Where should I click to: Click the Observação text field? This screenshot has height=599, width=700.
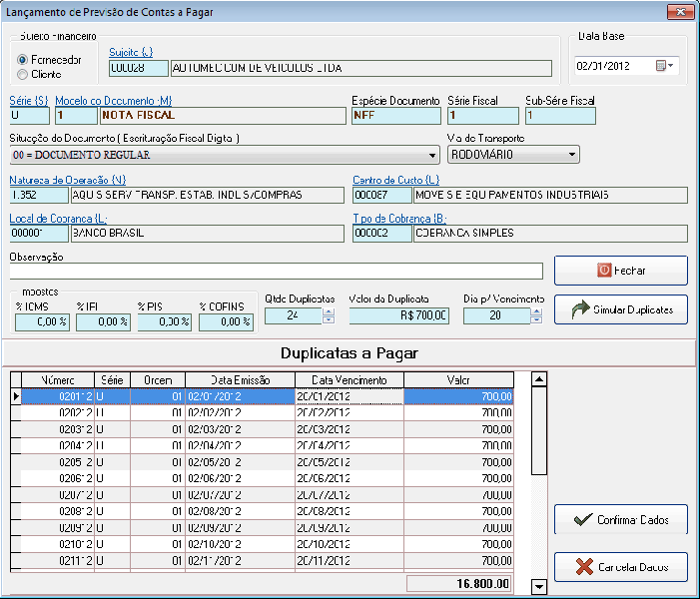[x=276, y=271]
